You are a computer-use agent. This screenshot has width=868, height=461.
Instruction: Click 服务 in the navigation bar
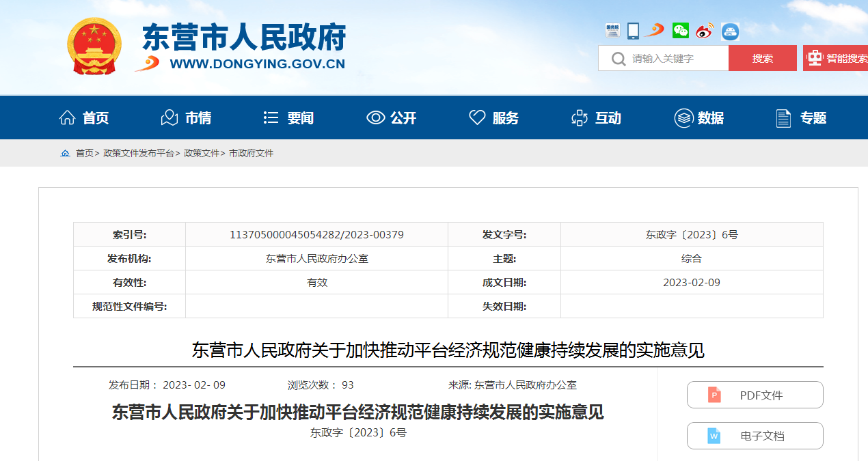493,118
